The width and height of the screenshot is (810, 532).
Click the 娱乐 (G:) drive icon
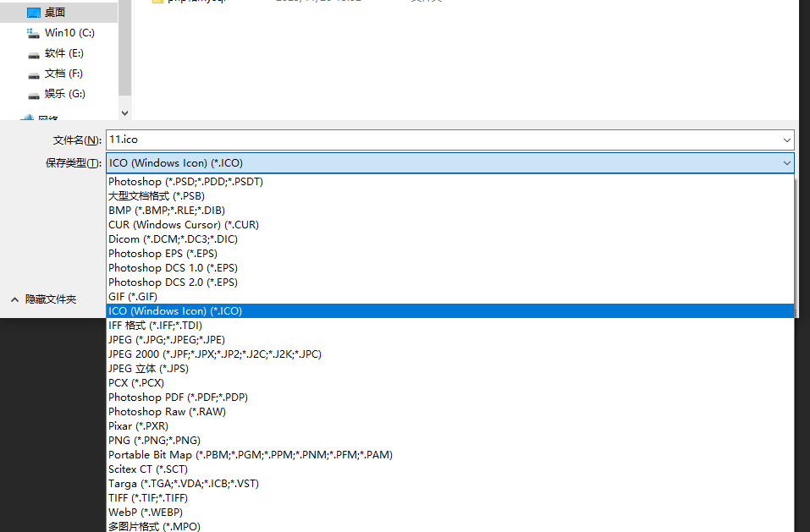click(33, 94)
